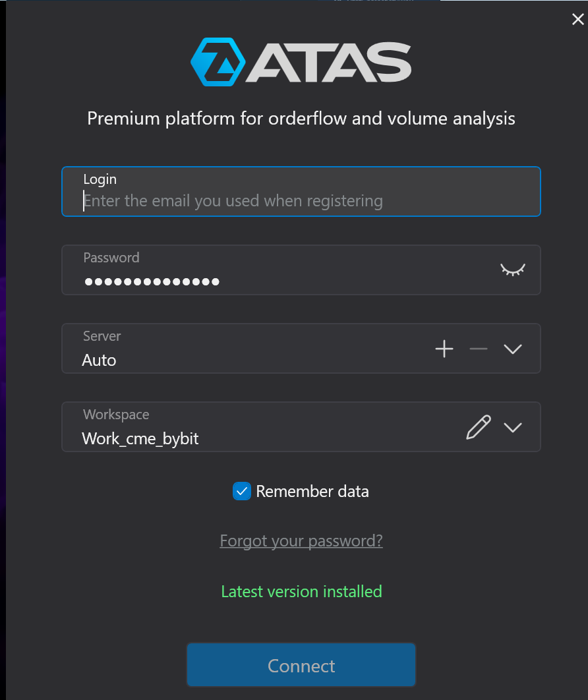Click the Server field label
The height and width of the screenshot is (700, 588).
pos(102,336)
